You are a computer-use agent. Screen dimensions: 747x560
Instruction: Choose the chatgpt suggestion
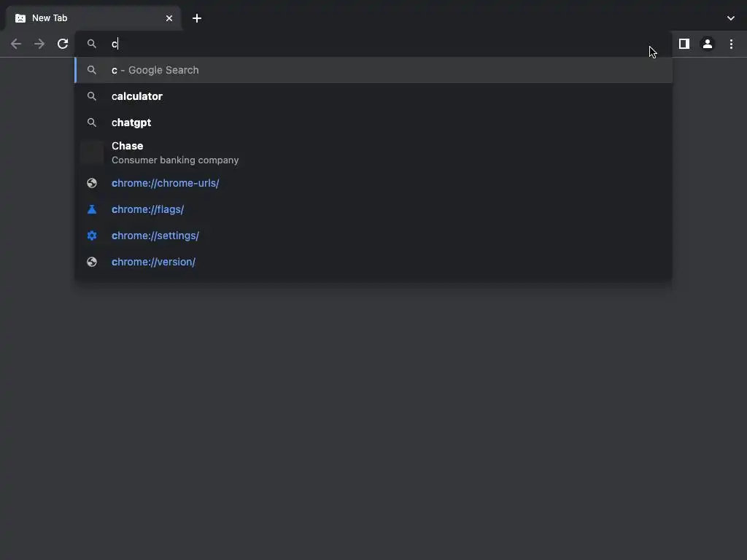(373, 122)
